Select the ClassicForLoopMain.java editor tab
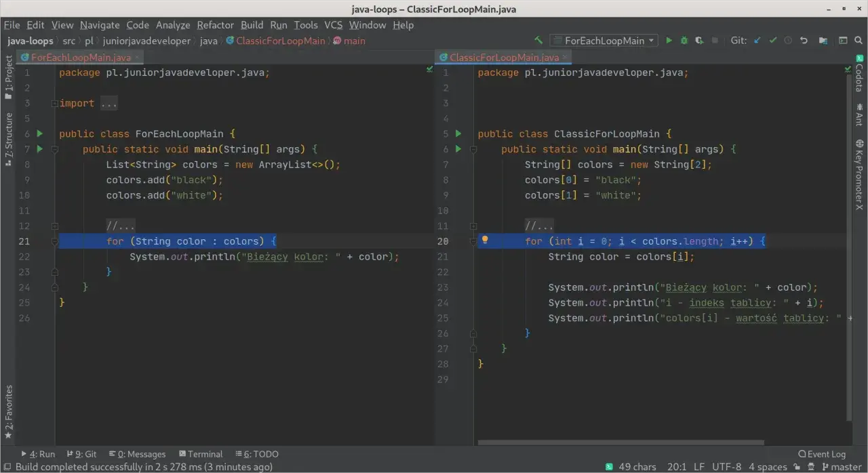The image size is (868, 473). point(504,58)
